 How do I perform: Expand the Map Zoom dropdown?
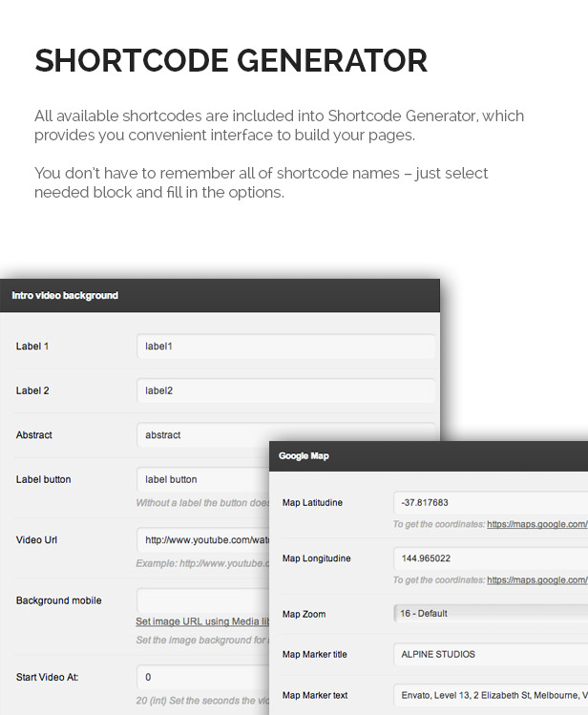(x=491, y=613)
